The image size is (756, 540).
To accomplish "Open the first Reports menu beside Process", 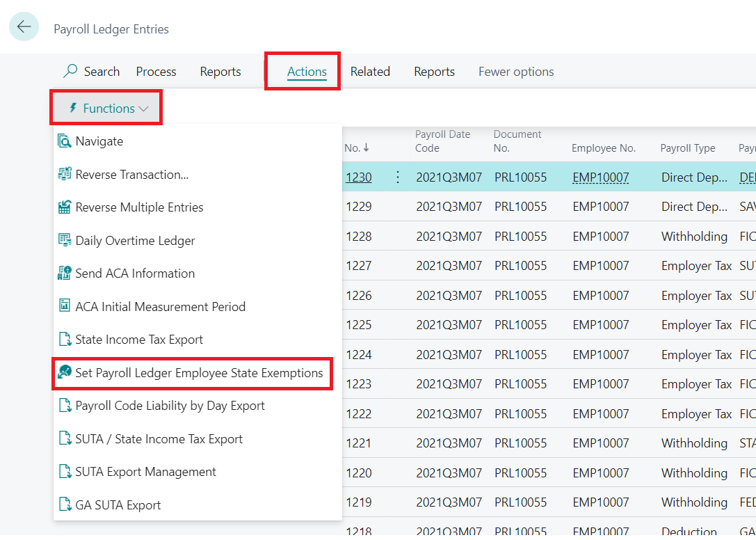I will point(220,72).
